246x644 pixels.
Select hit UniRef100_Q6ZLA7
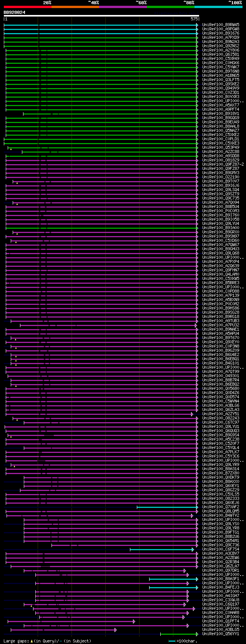coord(221,566)
